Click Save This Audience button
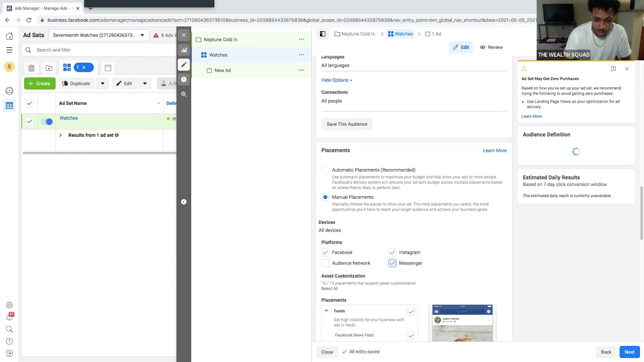This screenshot has height=362, width=644. (x=347, y=124)
